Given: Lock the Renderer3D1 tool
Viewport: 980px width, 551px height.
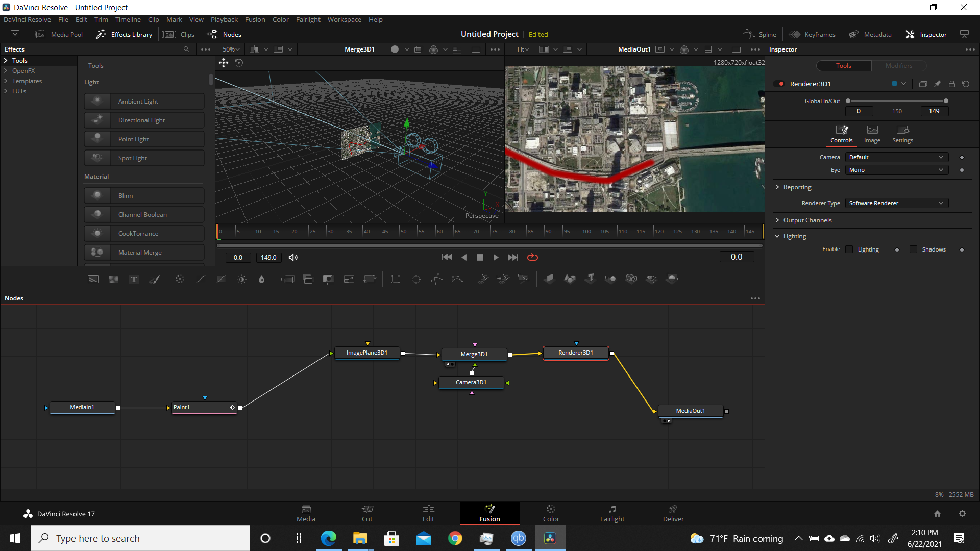Looking at the screenshot, I should (x=951, y=84).
